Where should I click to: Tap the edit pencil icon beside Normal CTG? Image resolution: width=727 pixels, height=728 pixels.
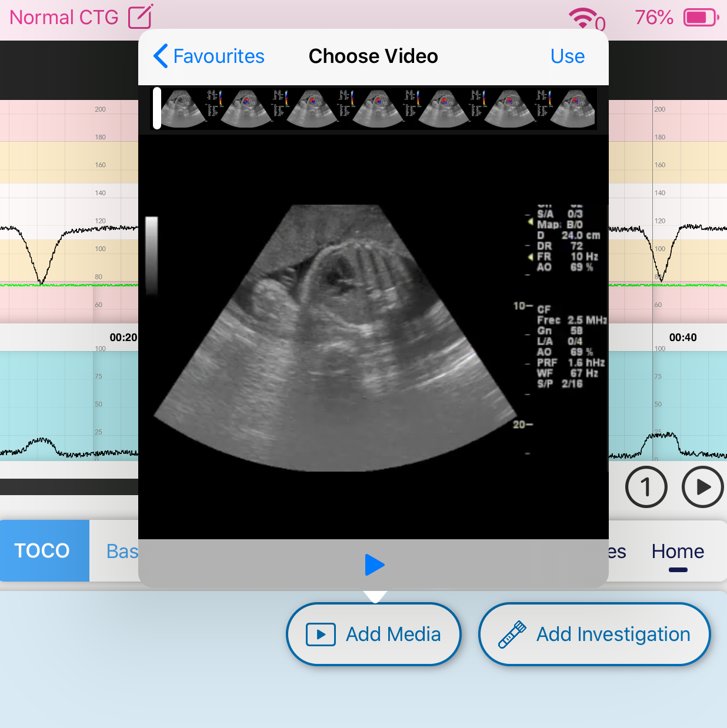point(141,16)
